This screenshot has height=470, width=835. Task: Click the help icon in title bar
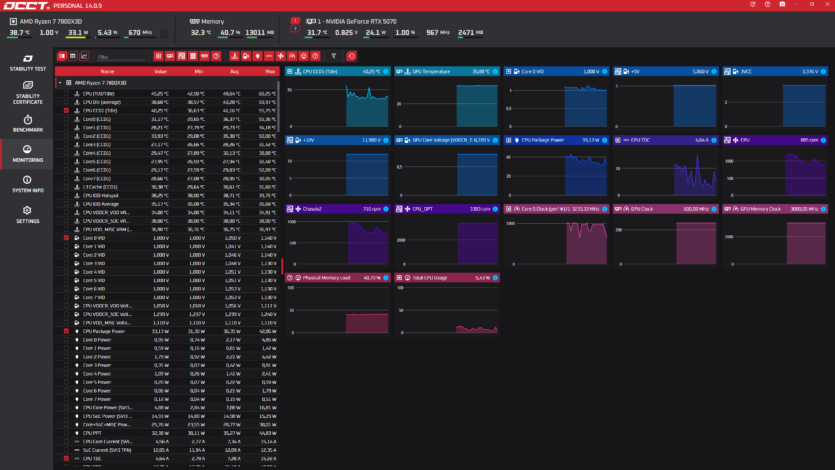[x=767, y=4]
